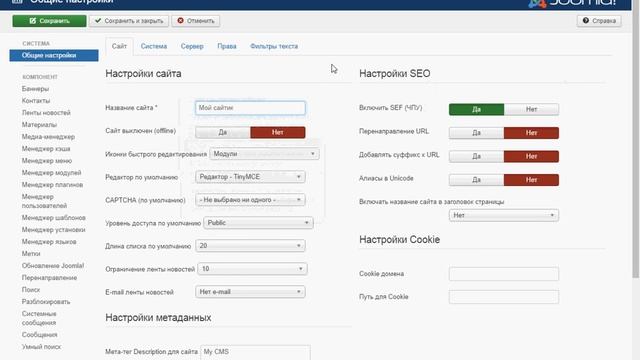Open the Права tab
This screenshot has height=360, width=640.
227,46
